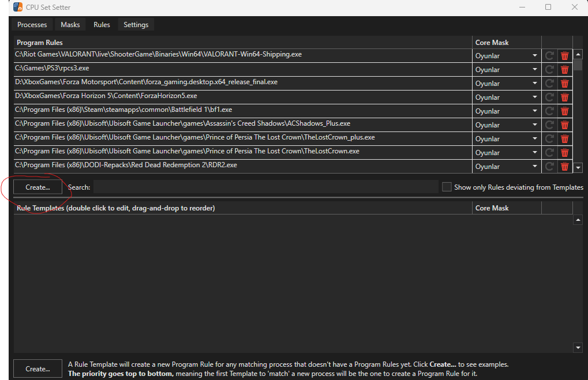Screen dimensions: 588x380
Task: Open Core Mask dropdown for TheLostCrown_plus.exe
Action: (507, 139)
